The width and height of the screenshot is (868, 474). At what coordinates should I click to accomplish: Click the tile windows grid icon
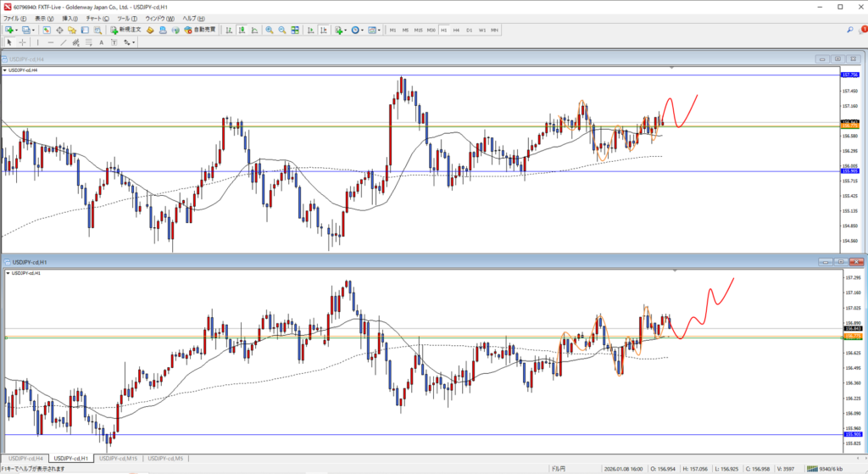[296, 30]
